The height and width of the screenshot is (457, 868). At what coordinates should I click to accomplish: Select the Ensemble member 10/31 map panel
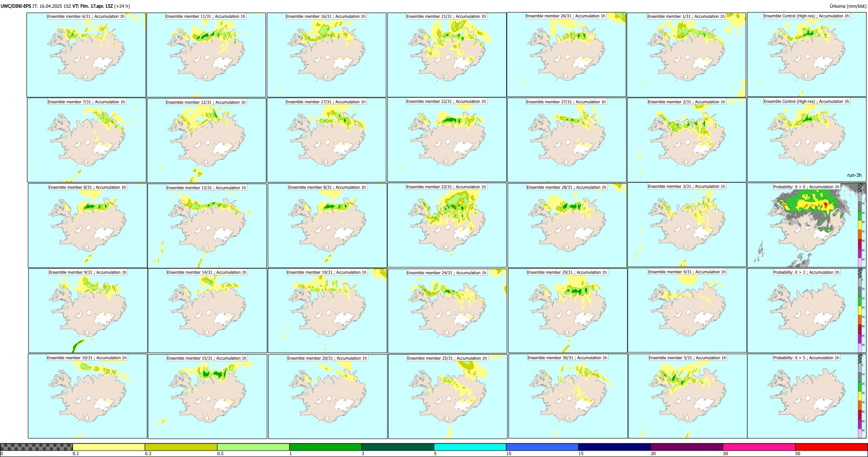(x=88, y=396)
